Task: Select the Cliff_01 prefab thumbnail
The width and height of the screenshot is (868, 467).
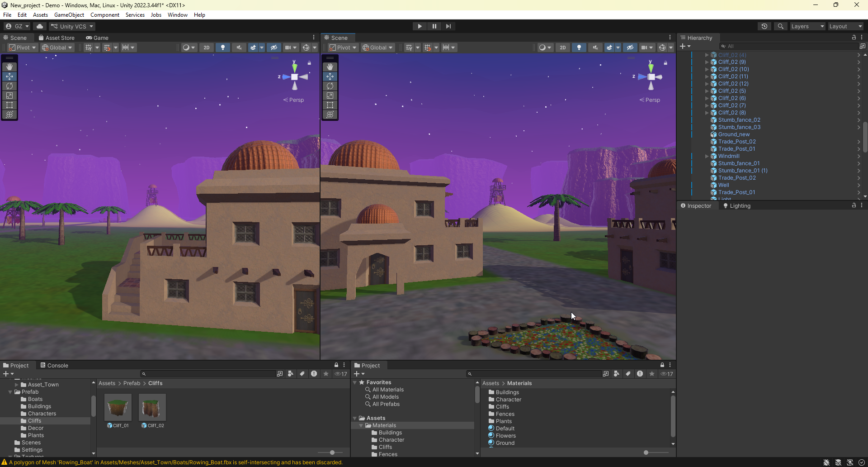Action: coord(118,407)
